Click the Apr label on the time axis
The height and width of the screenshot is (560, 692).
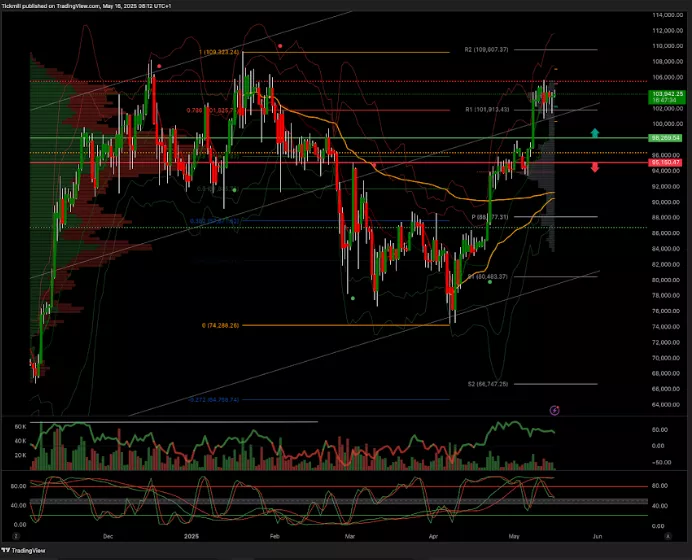point(432,535)
